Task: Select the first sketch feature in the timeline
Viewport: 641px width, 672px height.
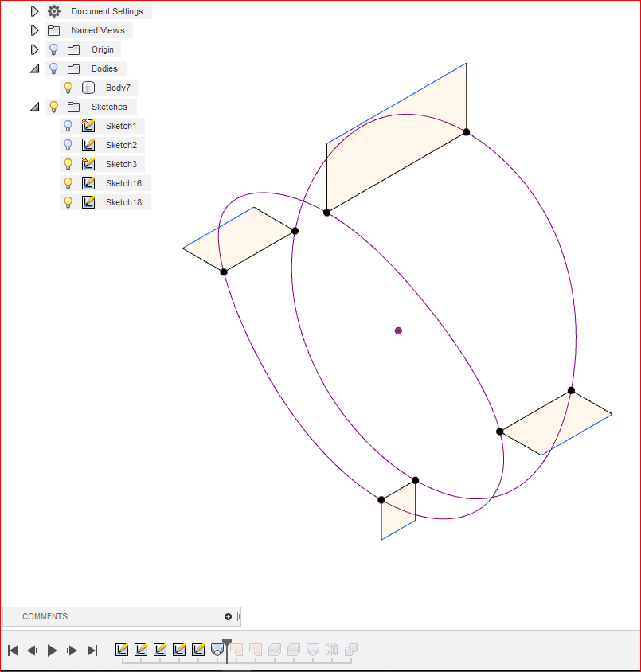Action: [x=122, y=650]
